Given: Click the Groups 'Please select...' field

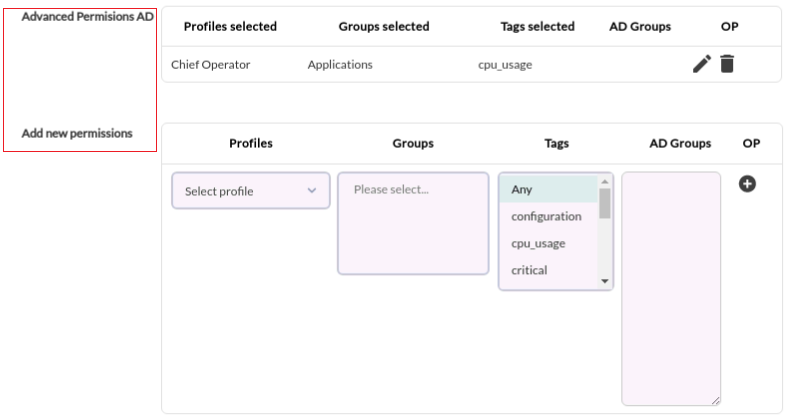Looking at the screenshot, I should click(413, 223).
